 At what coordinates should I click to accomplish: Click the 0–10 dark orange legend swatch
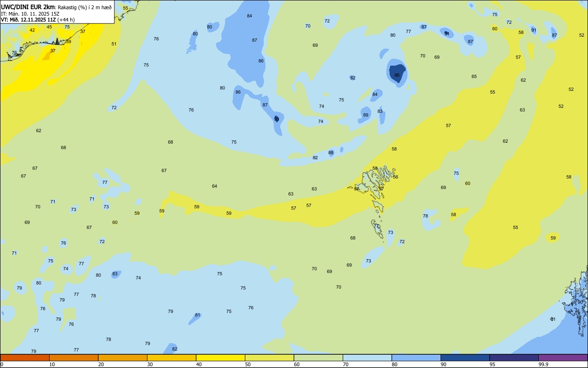click(25, 357)
